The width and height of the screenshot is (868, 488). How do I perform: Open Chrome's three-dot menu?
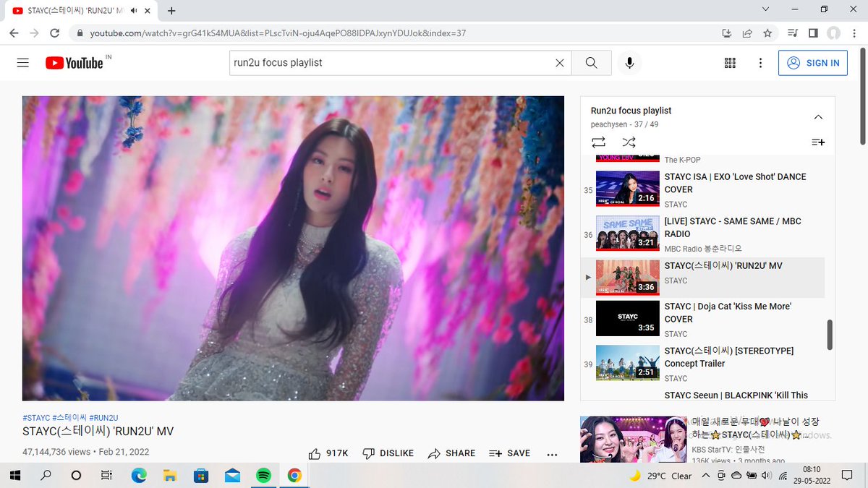(854, 33)
